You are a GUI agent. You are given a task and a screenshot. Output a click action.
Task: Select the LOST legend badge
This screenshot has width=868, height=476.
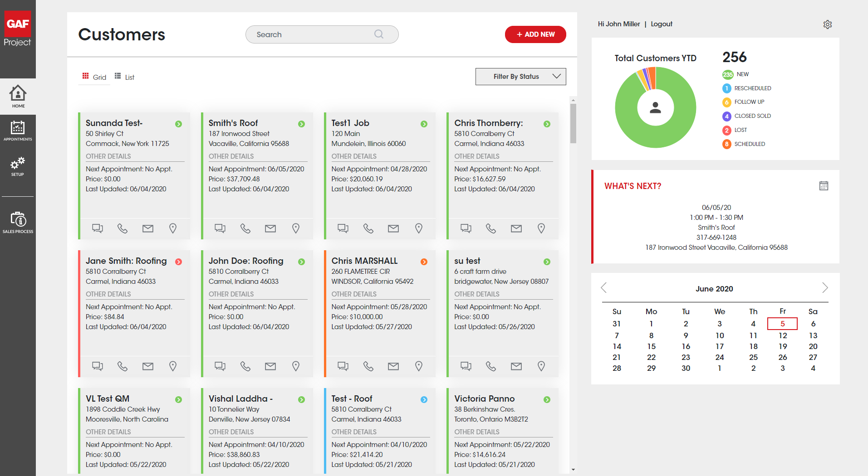[727, 131]
